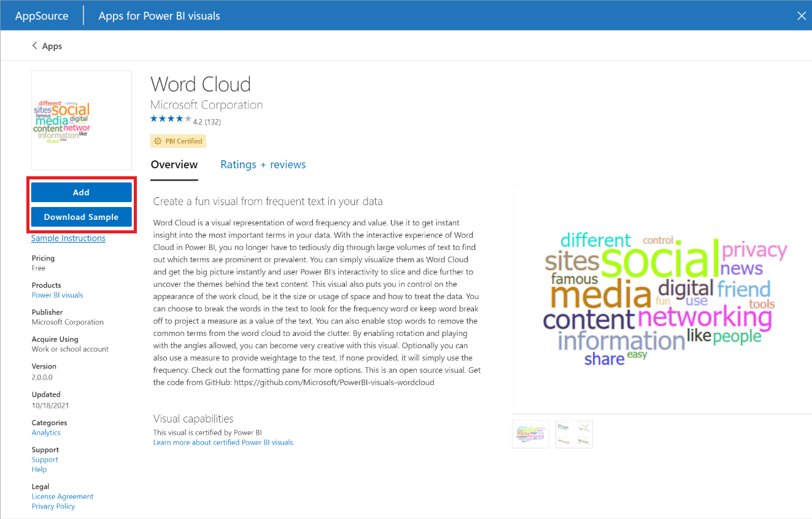This screenshot has height=519, width=812.
Task: View the License Agreement
Action: click(62, 496)
